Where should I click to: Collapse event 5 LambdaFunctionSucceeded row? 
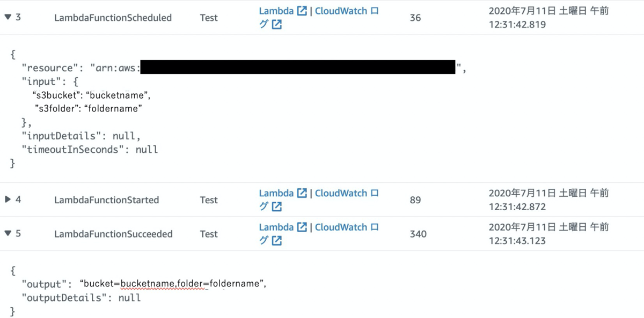pos(8,233)
